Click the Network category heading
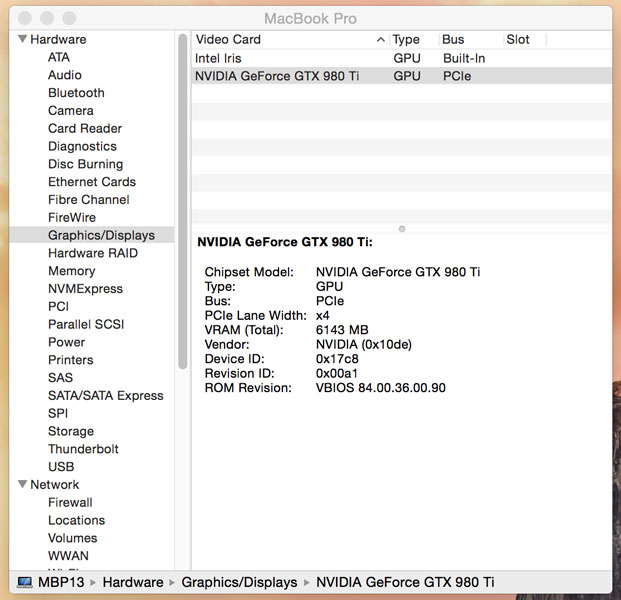621x600 pixels. click(x=55, y=485)
